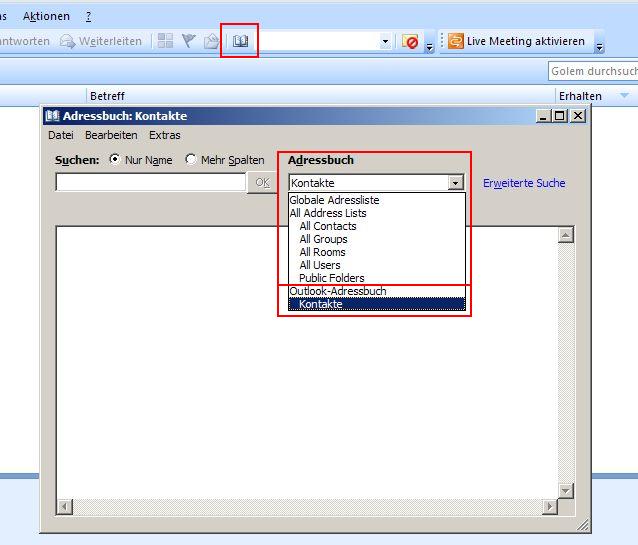Open the Bearbeiten menu in Adressbuch
Image resolution: width=638 pixels, height=545 pixels.
[111, 135]
